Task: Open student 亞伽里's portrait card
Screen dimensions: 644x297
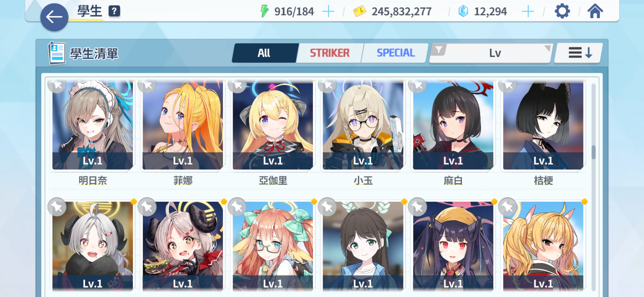Action: 273,125
